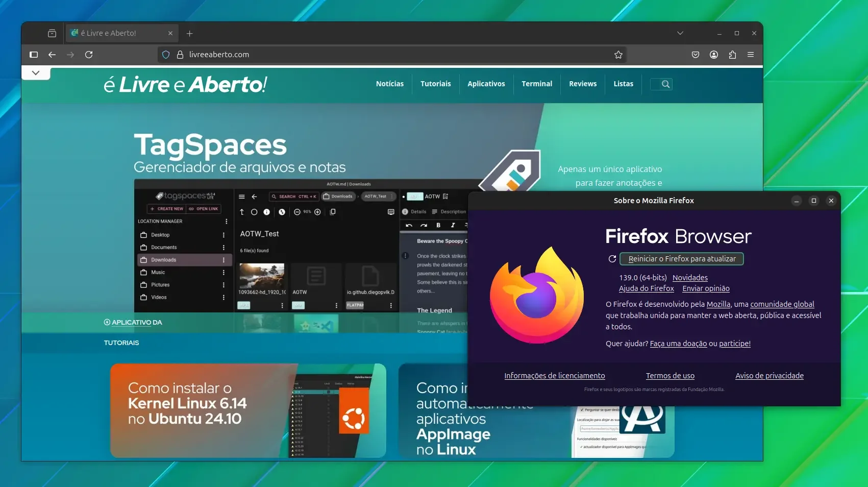Select the 'é Livre e Aberto!' browser tab

(x=122, y=33)
